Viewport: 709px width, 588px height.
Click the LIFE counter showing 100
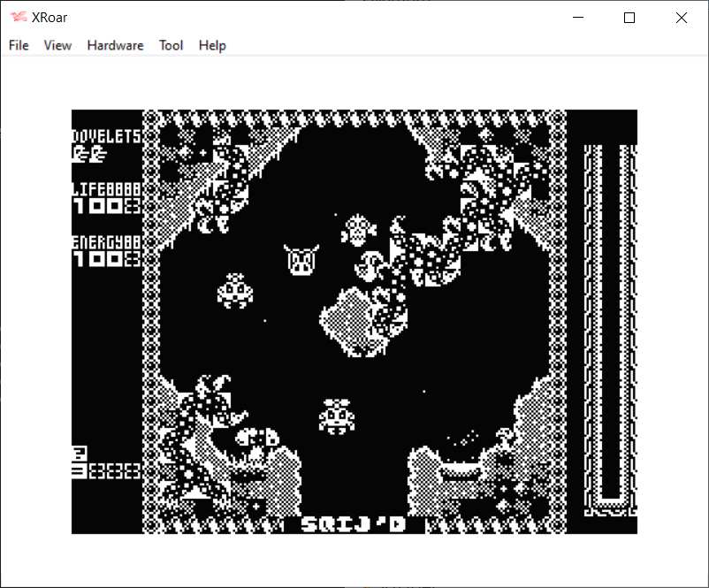pyautogui.click(x=105, y=207)
